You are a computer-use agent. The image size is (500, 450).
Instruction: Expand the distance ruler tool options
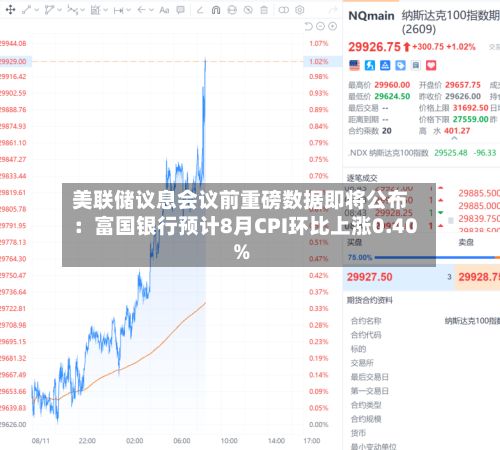click(128, 10)
